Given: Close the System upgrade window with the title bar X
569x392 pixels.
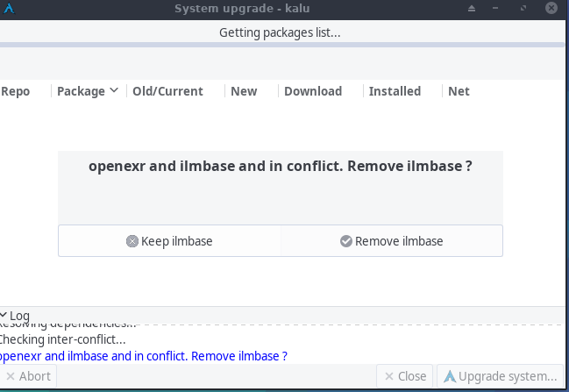Looking at the screenshot, I should (551, 8).
